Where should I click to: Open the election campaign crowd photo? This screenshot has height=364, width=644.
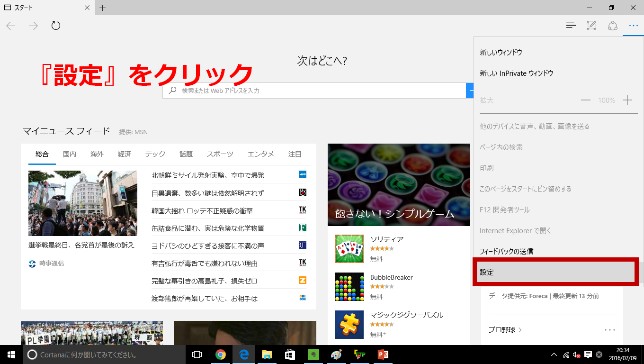tap(83, 203)
